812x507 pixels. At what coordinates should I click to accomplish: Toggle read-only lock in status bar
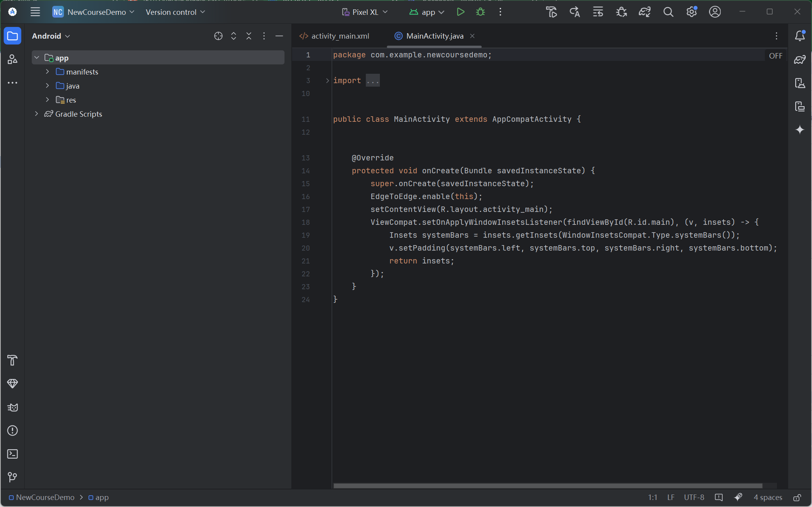tap(797, 498)
